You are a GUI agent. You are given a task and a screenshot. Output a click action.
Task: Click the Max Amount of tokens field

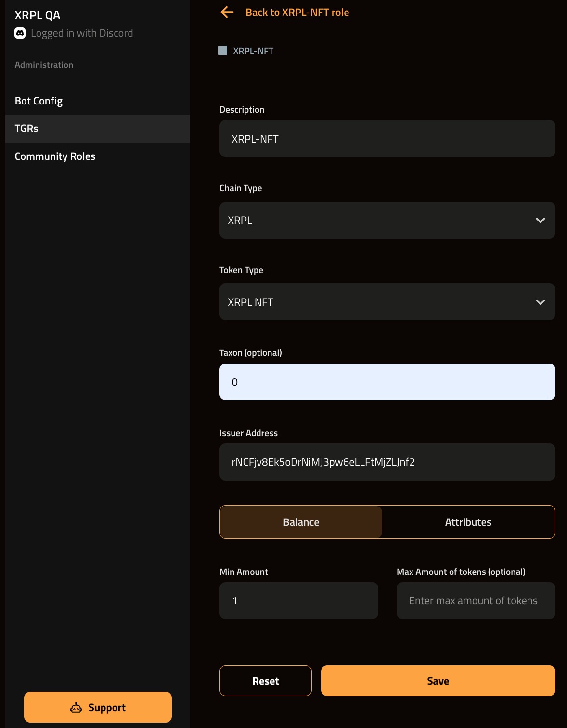pos(476,601)
